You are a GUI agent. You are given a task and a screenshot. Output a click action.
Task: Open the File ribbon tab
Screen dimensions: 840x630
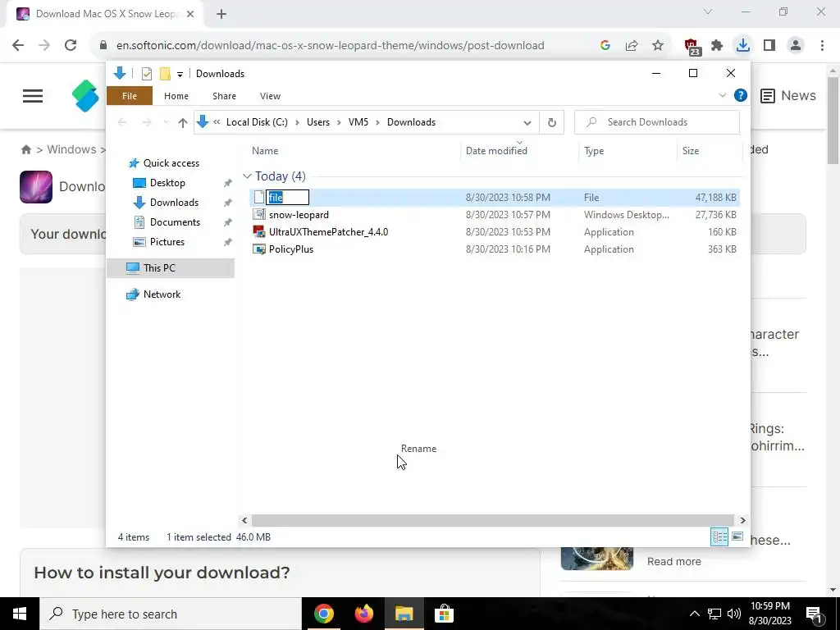(130, 96)
